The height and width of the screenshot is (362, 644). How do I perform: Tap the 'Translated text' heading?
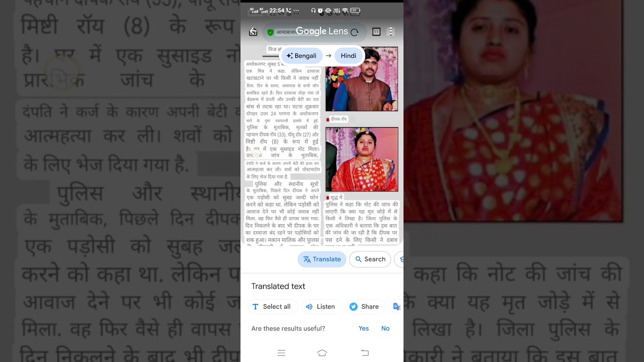coord(278,286)
